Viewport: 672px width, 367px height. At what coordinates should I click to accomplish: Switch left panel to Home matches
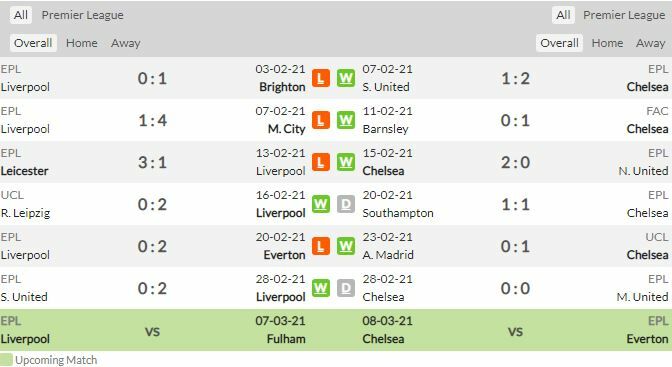[x=81, y=43]
